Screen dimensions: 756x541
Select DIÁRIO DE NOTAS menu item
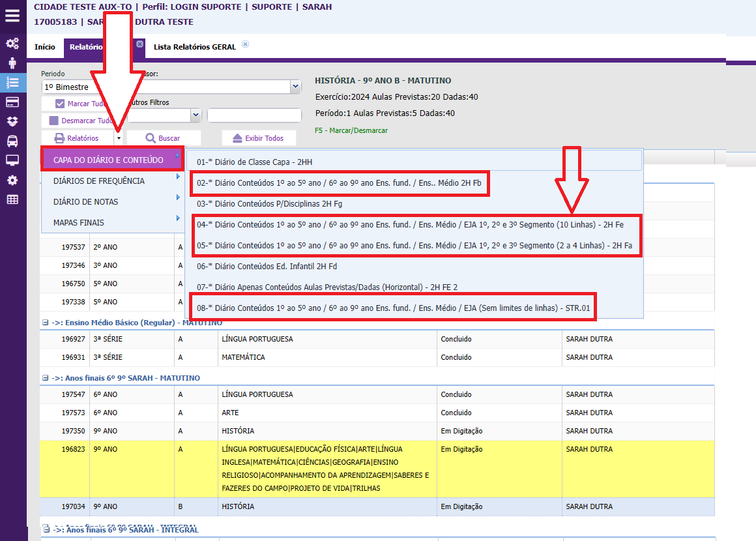(x=86, y=202)
